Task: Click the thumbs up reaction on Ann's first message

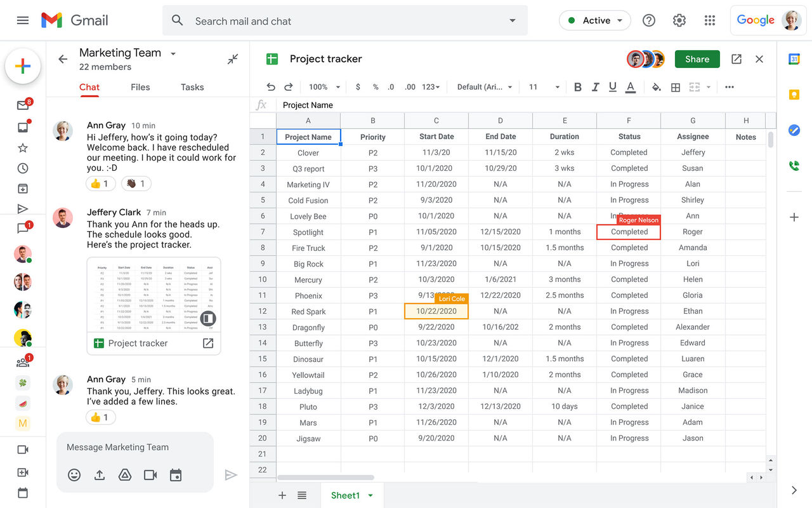Action: [101, 184]
